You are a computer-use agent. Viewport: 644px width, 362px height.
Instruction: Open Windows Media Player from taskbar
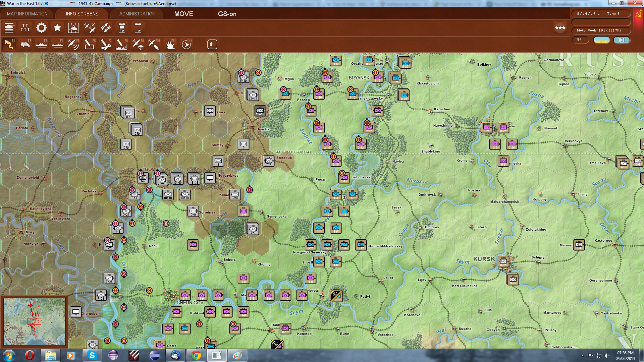(x=71, y=355)
